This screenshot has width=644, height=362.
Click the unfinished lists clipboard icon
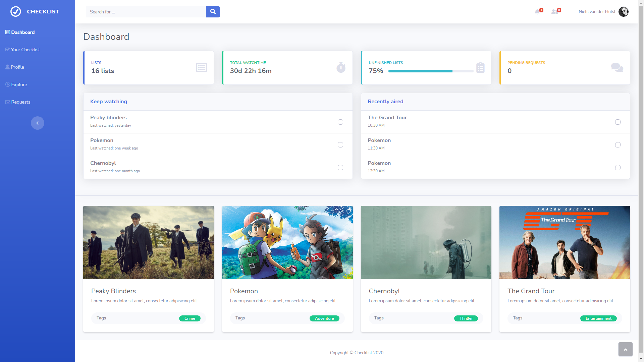click(480, 67)
